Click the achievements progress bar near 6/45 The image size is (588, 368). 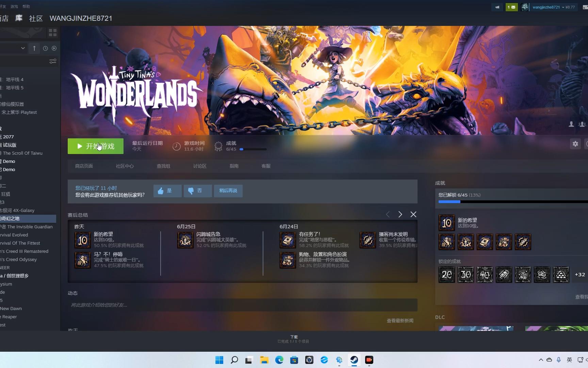click(253, 149)
